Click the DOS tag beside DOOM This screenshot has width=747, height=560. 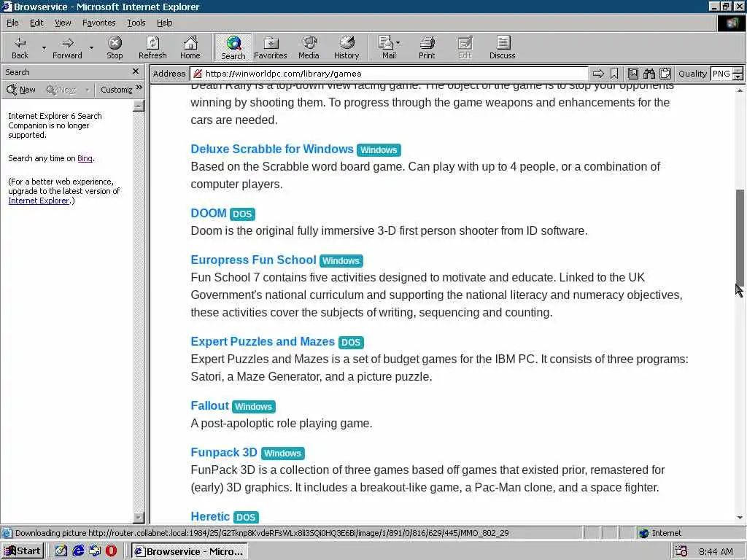point(242,214)
